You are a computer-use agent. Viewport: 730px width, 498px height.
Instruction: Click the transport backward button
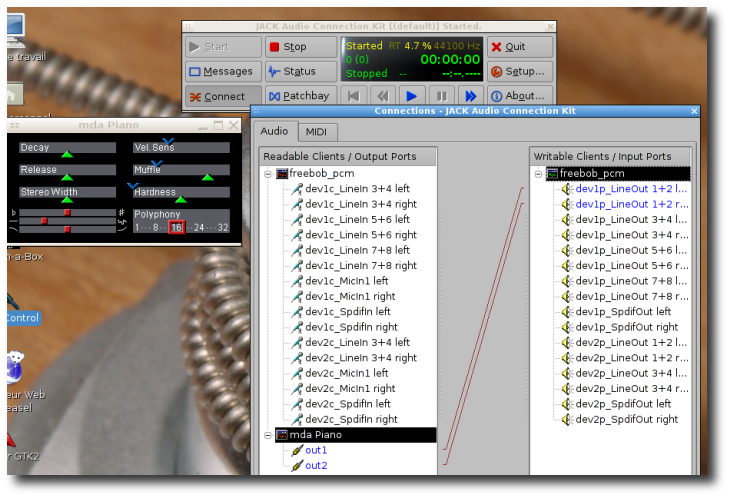[383, 96]
